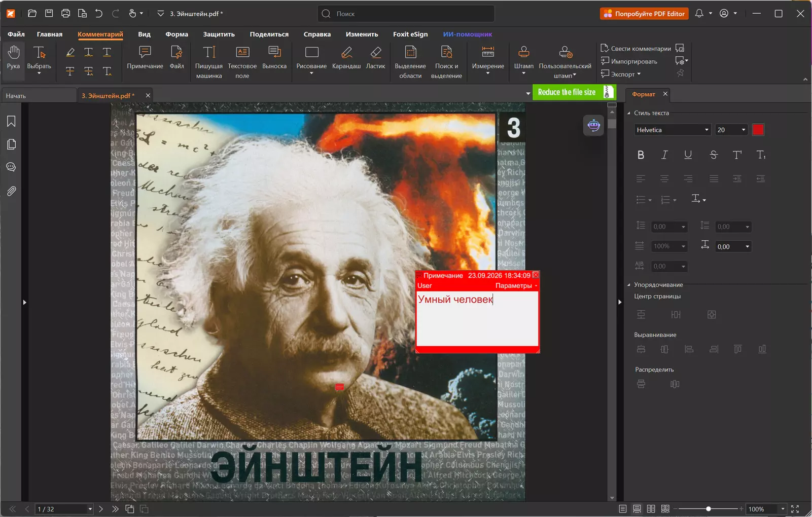Click the AI assistant robot icon

coord(593,125)
